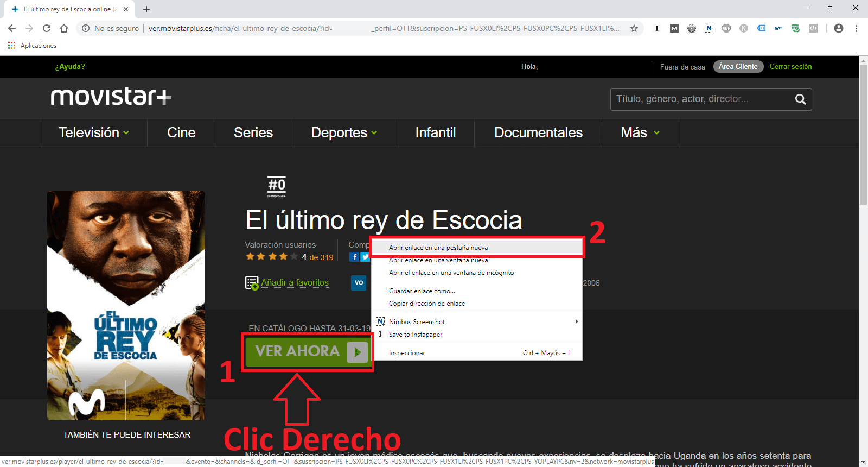Open the Cine section
This screenshot has width=868, height=467.
[181, 132]
